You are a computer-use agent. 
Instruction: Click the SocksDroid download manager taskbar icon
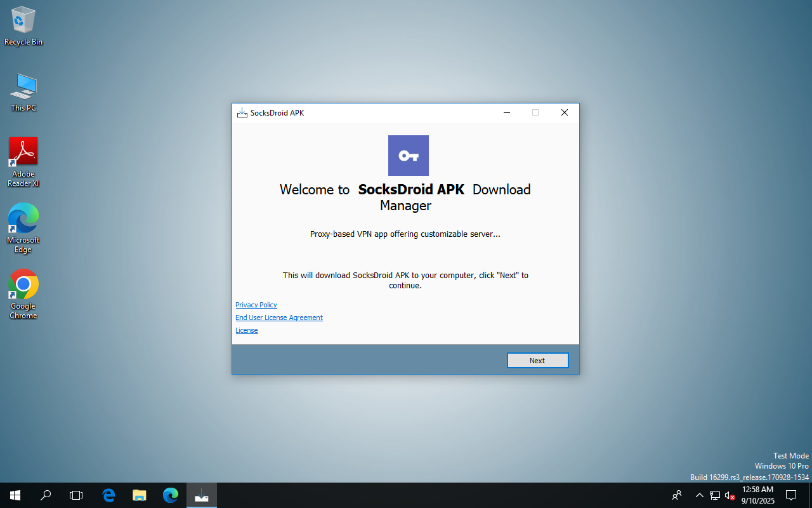[x=202, y=495]
